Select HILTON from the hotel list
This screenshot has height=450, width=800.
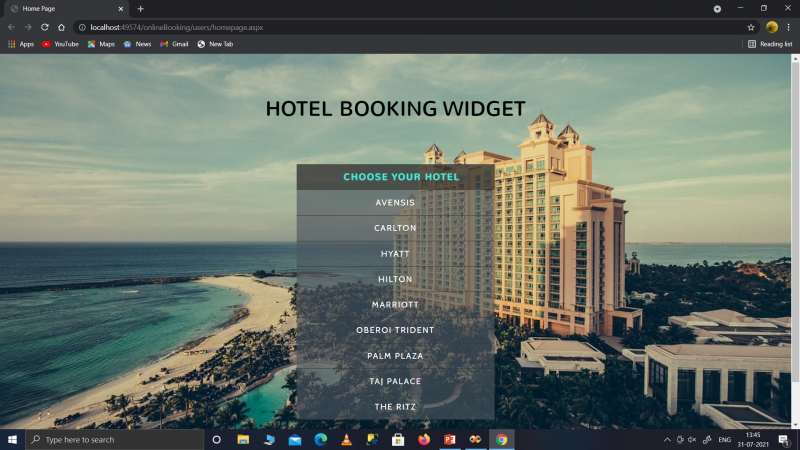tap(395, 279)
